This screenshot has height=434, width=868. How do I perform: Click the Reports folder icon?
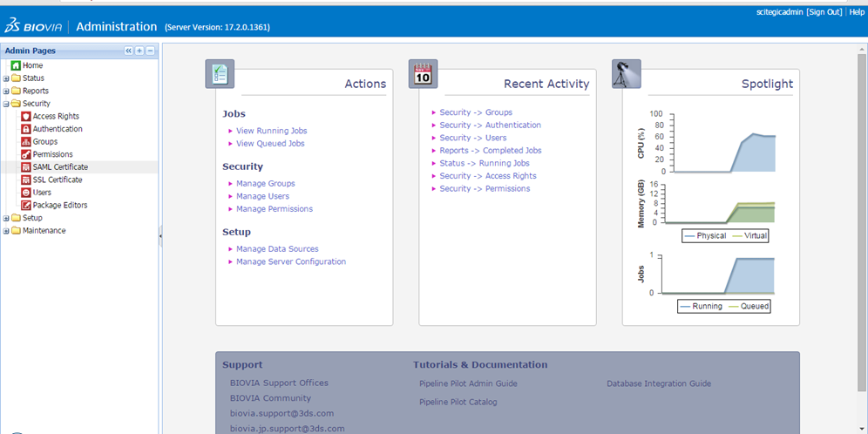(x=16, y=91)
